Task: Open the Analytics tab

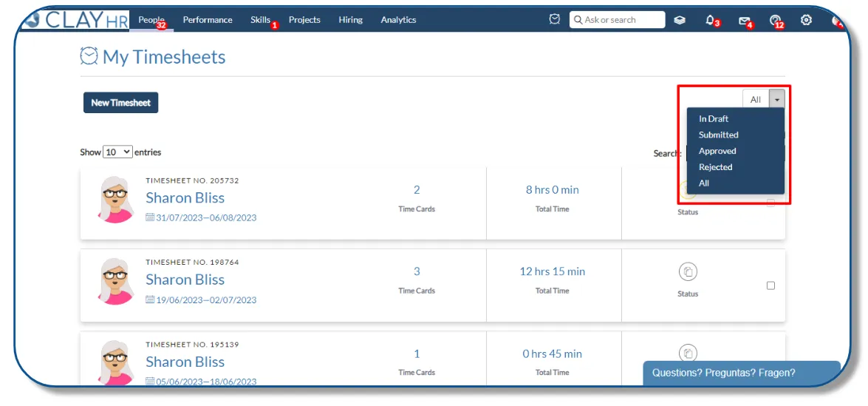Action: point(399,20)
